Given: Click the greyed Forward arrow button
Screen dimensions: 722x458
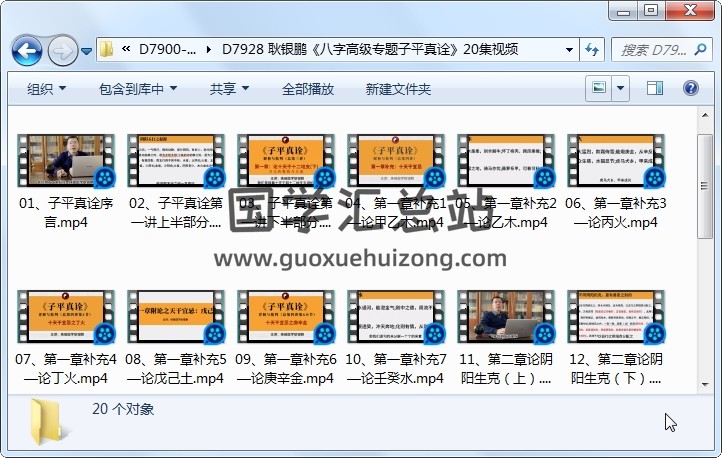Looking at the screenshot, I should pyautogui.click(x=62, y=50).
